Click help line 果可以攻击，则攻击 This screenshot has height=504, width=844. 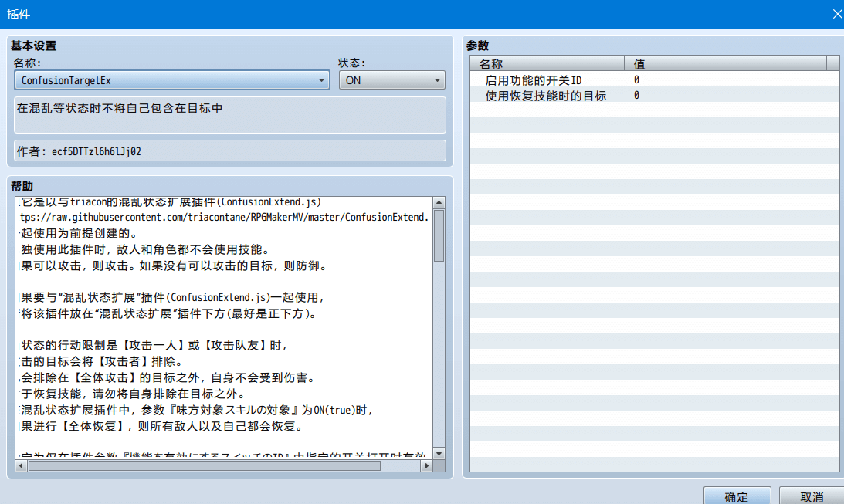pyautogui.click(x=173, y=266)
